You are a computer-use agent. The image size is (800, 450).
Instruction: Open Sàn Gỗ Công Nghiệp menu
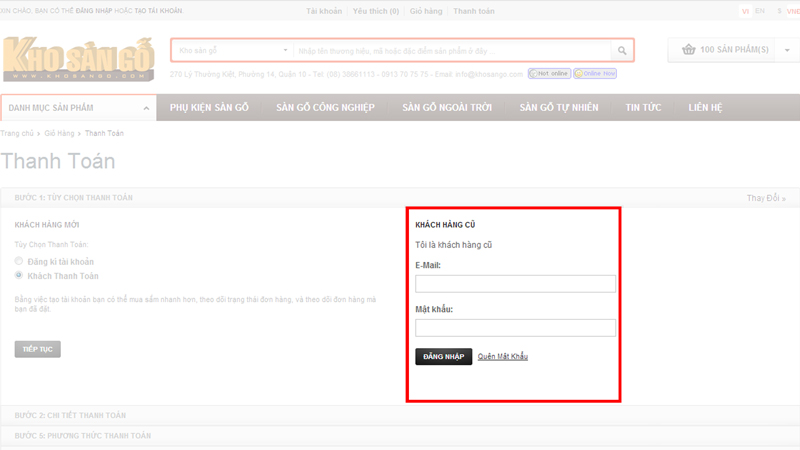click(x=324, y=107)
